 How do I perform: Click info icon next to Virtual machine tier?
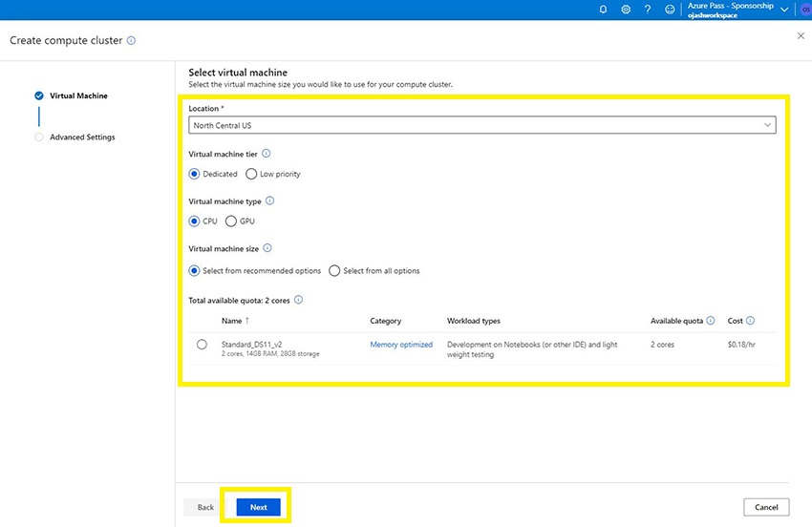(267, 154)
